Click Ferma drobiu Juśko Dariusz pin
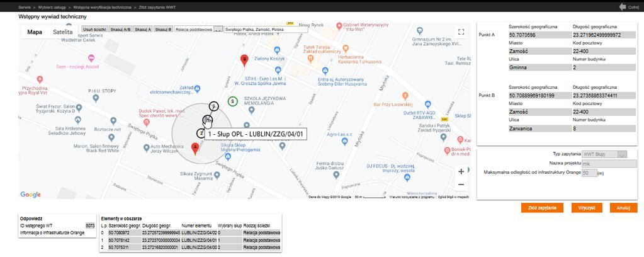Screen dimensions: 644x257 pyautogui.click(x=336, y=174)
